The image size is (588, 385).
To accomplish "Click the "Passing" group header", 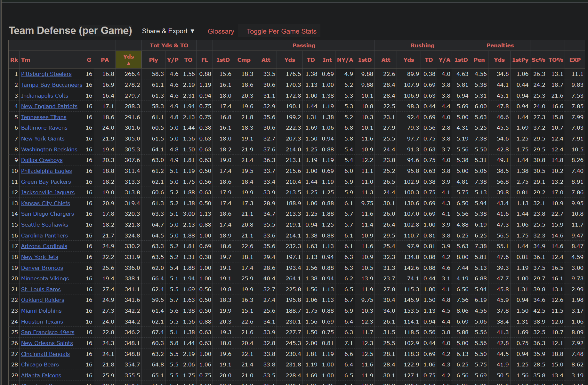I will 304,45.
